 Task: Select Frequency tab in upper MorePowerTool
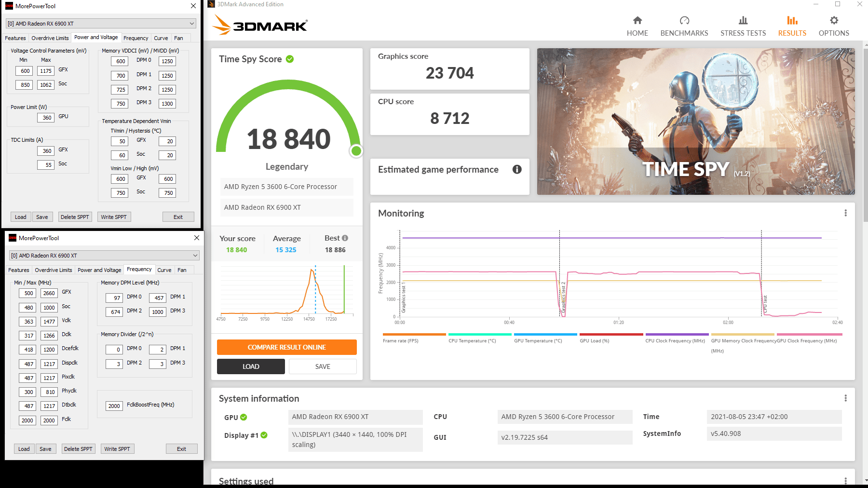point(136,38)
